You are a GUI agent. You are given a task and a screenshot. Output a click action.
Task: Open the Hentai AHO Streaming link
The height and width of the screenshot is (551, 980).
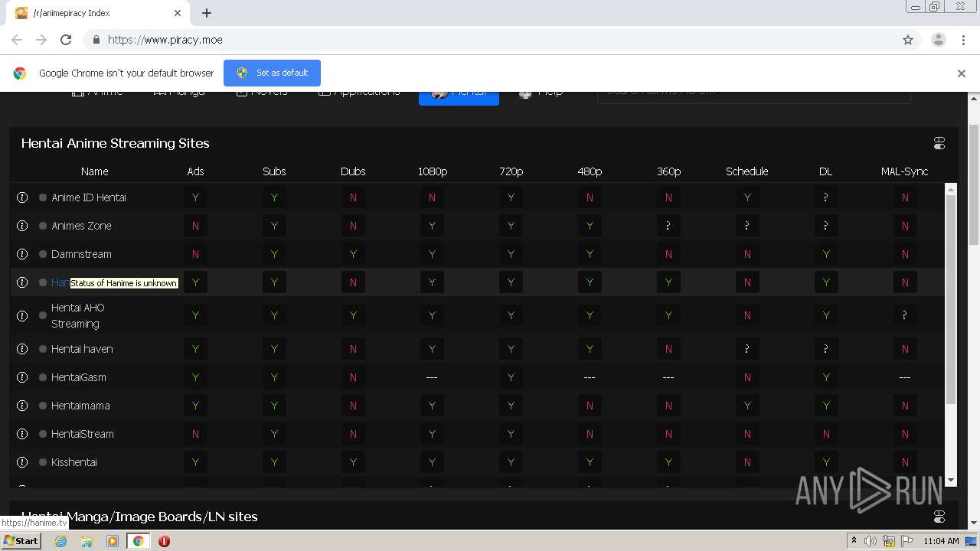tap(77, 315)
